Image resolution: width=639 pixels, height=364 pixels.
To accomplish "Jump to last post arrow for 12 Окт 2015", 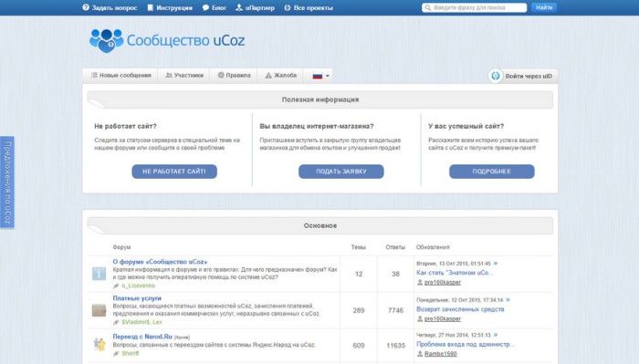I will (x=508, y=299).
